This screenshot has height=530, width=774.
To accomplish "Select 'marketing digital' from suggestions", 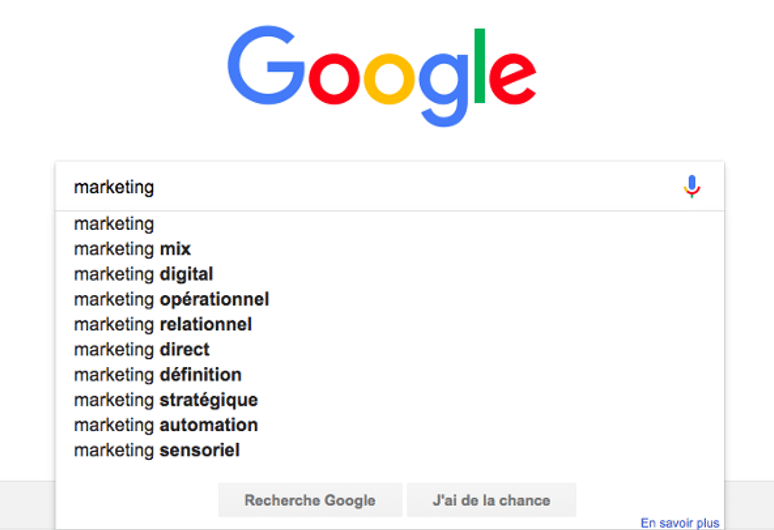I will 144,274.
